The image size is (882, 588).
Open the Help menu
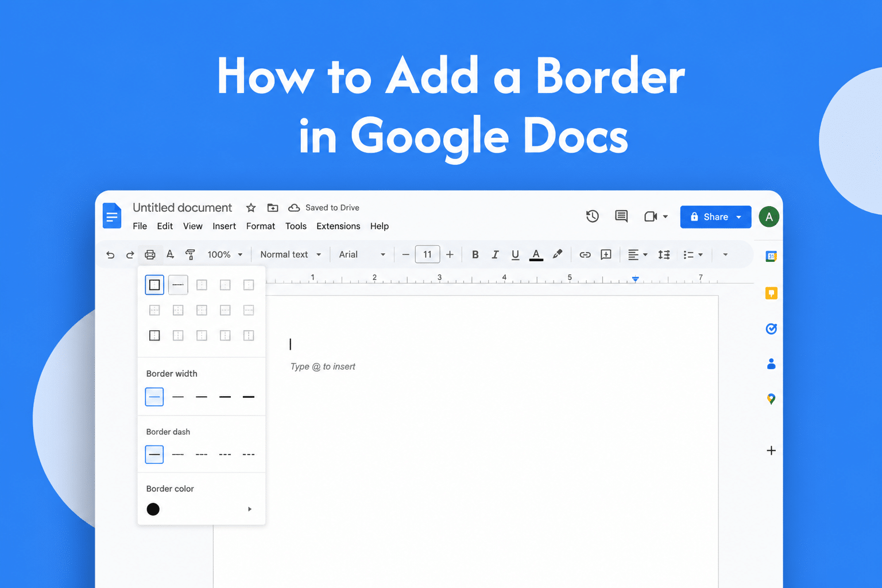[x=380, y=226]
